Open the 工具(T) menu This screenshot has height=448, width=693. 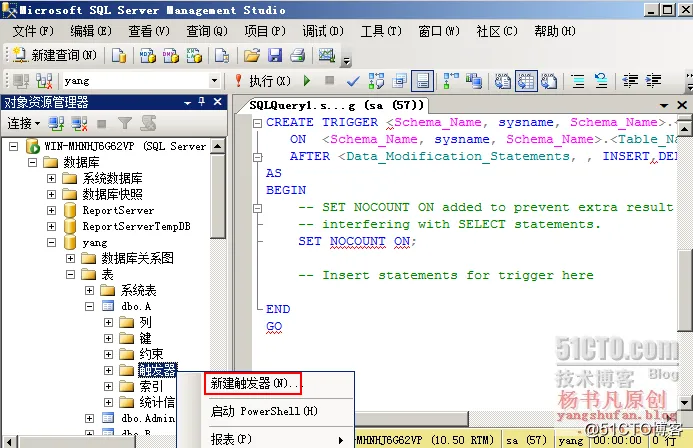point(381,31)
